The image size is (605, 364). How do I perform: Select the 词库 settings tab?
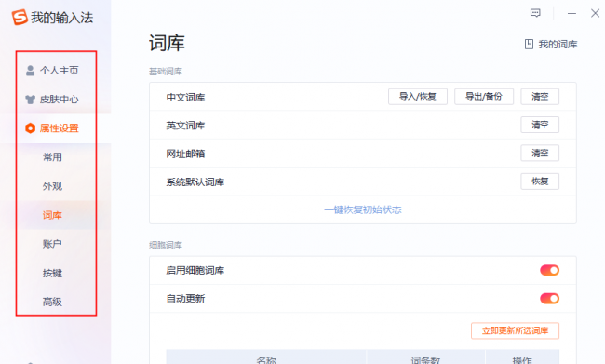pos(52,215)
